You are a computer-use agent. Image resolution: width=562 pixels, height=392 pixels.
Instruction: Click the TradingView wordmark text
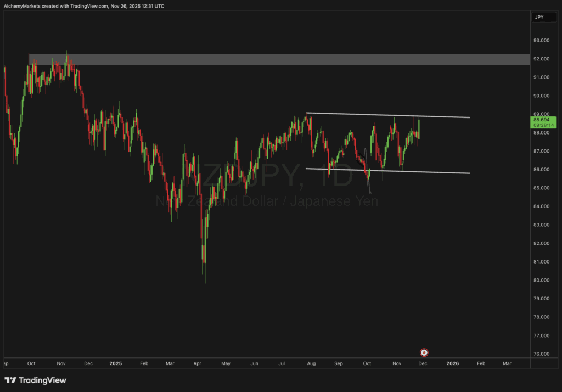click(42, 380)
